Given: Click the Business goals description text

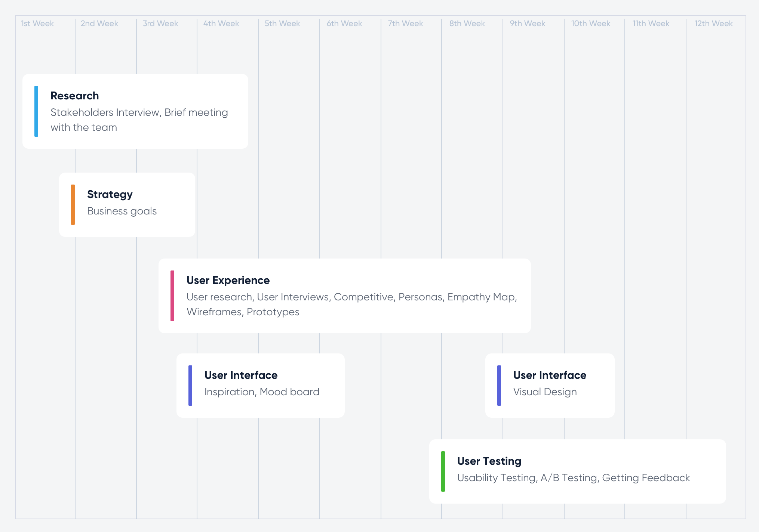Looking at the screenshot, I should (x=122, y=211).
